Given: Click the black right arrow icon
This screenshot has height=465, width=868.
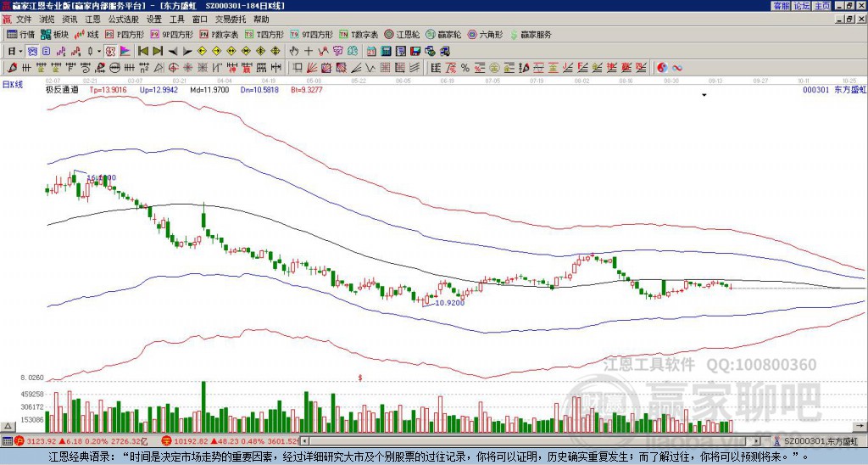Looking at the screenshot, I should coord(187,52).
